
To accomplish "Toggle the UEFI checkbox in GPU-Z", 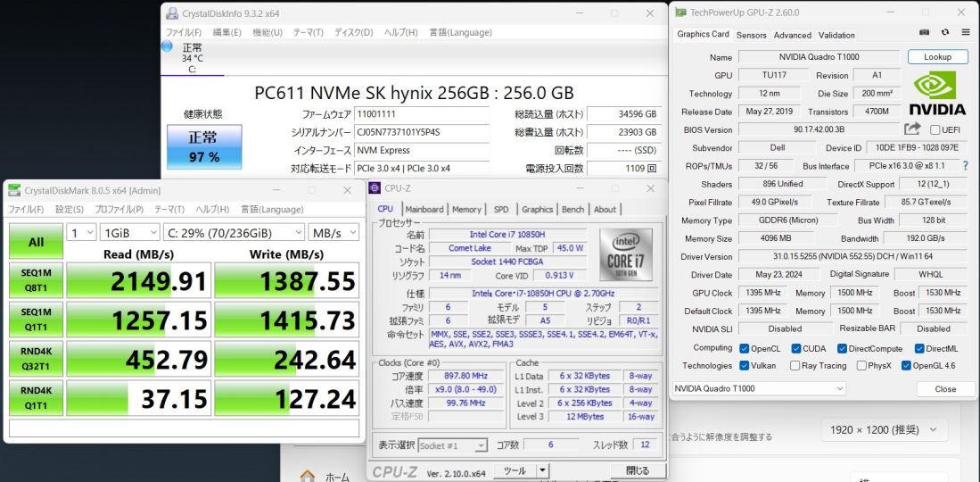I will click(x=935, y=129).
